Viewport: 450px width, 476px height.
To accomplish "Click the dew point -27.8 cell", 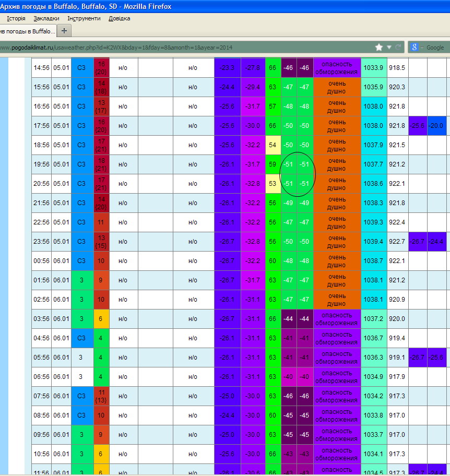I will pyautogui.click(x=253, y=68).
